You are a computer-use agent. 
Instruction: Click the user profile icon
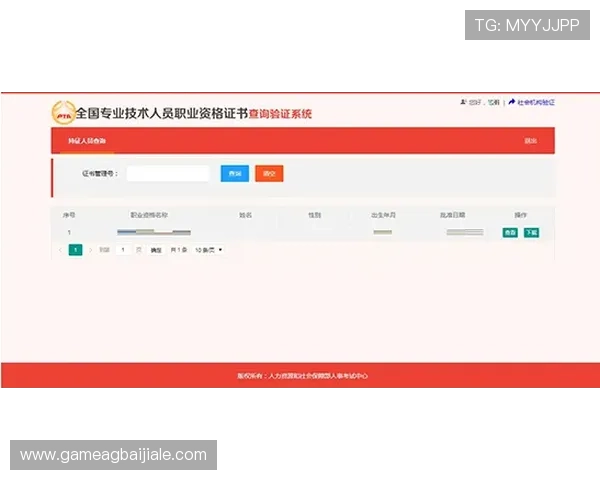click(x=463, y=102)
